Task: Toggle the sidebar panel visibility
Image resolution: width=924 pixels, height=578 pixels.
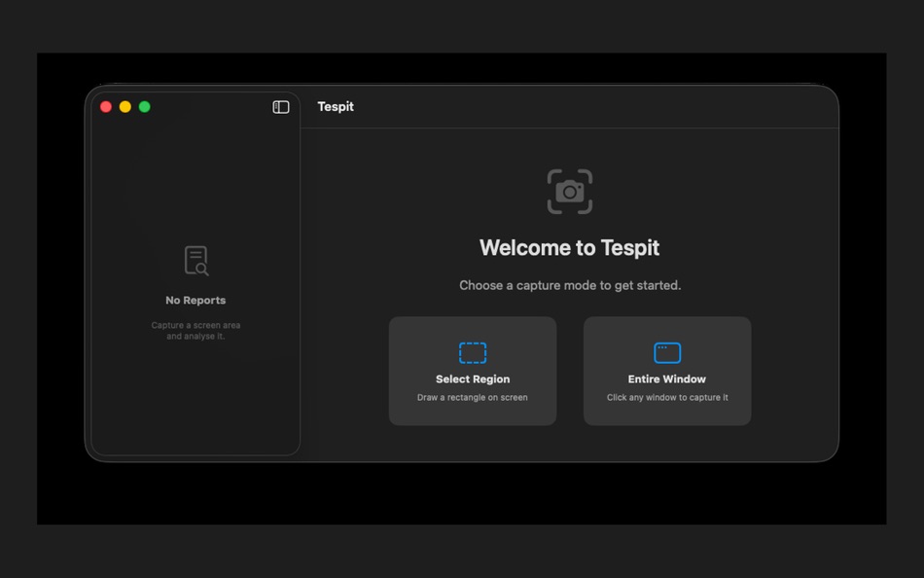Action: [x=280, y=107]
